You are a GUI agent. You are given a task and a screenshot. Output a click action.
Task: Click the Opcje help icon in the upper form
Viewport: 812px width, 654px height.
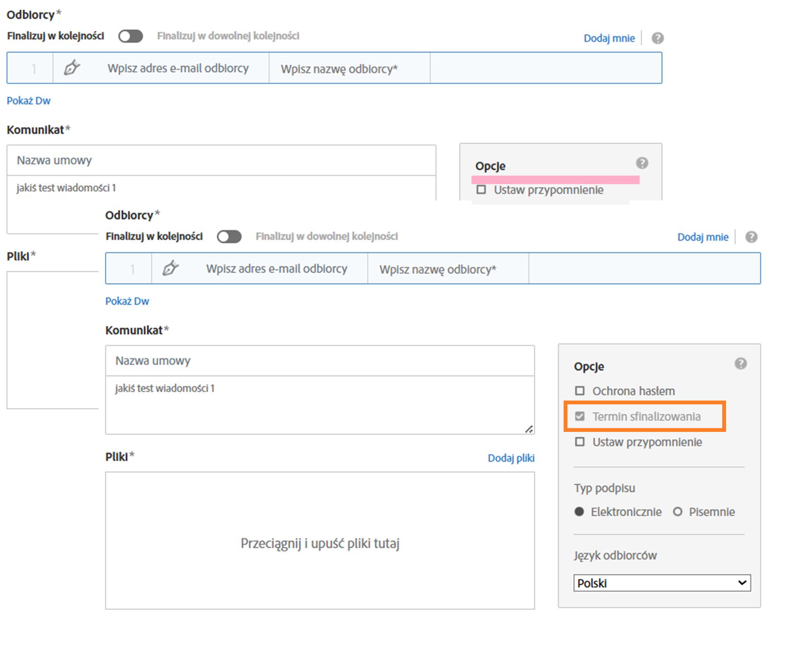click(642, 163)
